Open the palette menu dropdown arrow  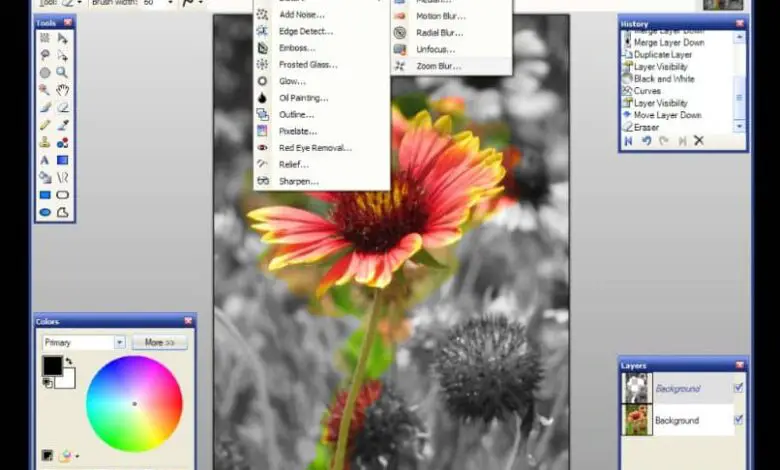point(78,456)
